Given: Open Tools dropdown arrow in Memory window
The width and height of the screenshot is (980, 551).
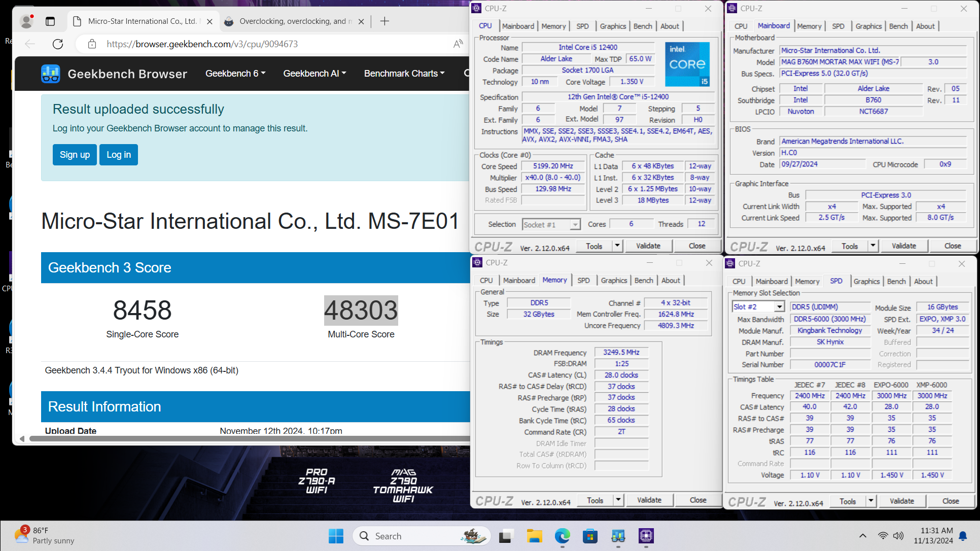Looking at the screenshot, I should 618,500.
